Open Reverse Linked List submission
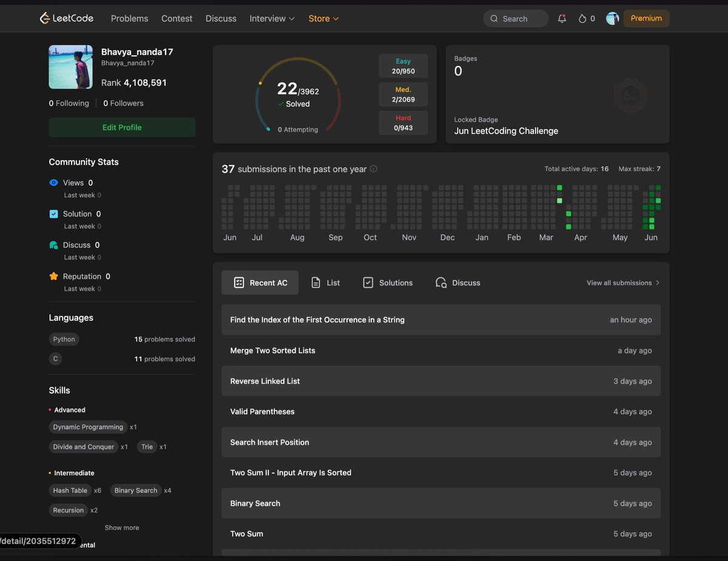The height and width of the screenshot is (561, 728). point(441,381)
